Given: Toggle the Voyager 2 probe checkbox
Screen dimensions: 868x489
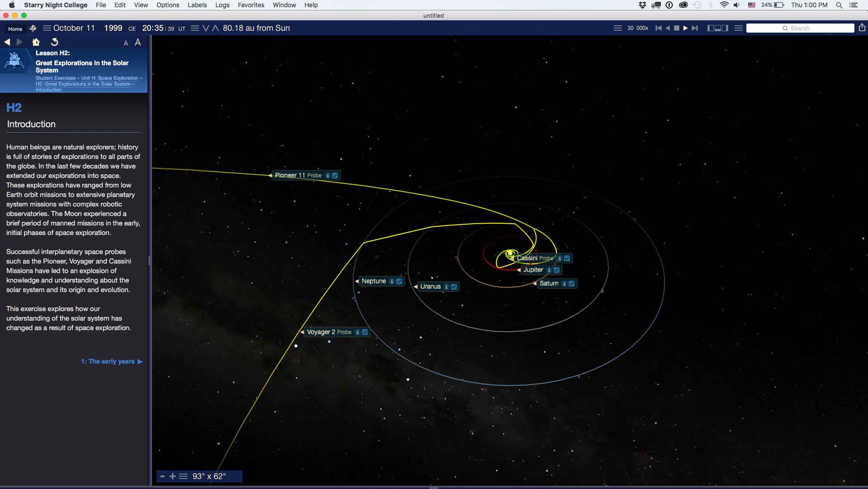Looking at the screenshot, I should pyautogui.click(x=365, y=332).
